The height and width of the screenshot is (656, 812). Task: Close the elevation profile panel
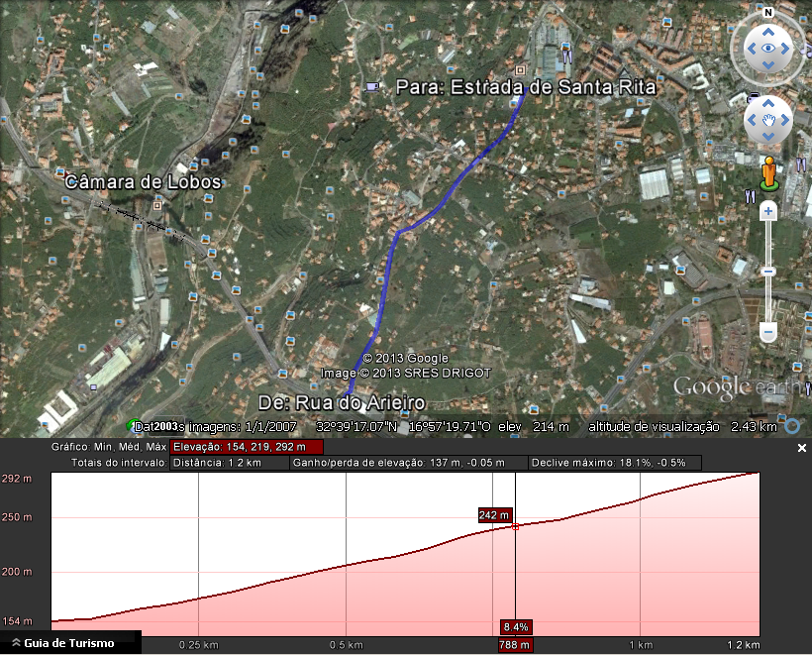(x=802, y=448)
